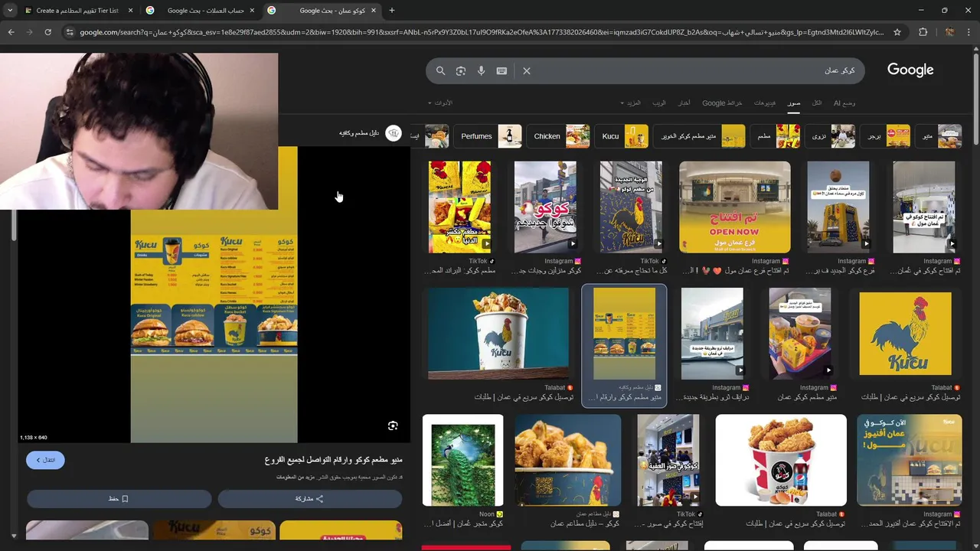The image size is (980, 551).
Task: Open the 'OPEN NOW' Instagram thumbnail
Action: coord(734,207)
